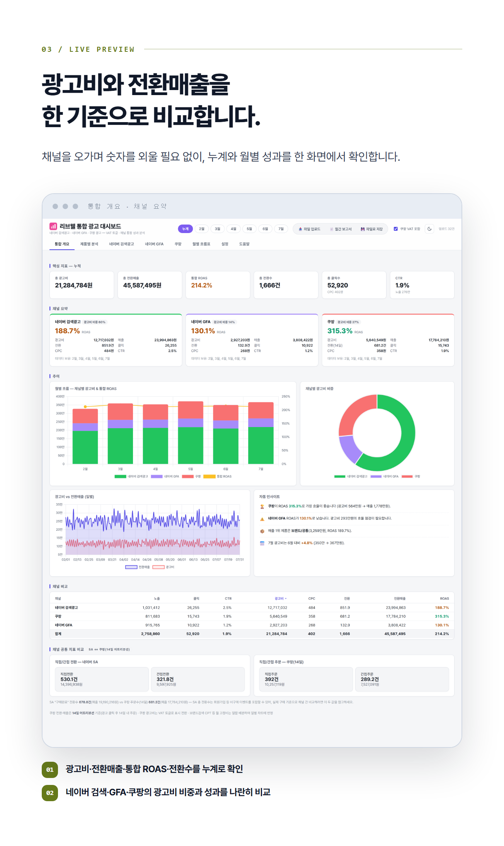Open the 통합 개요 tab
This screenshot has height=846, width=504.
pyautogui.click(x=62, y=244)
